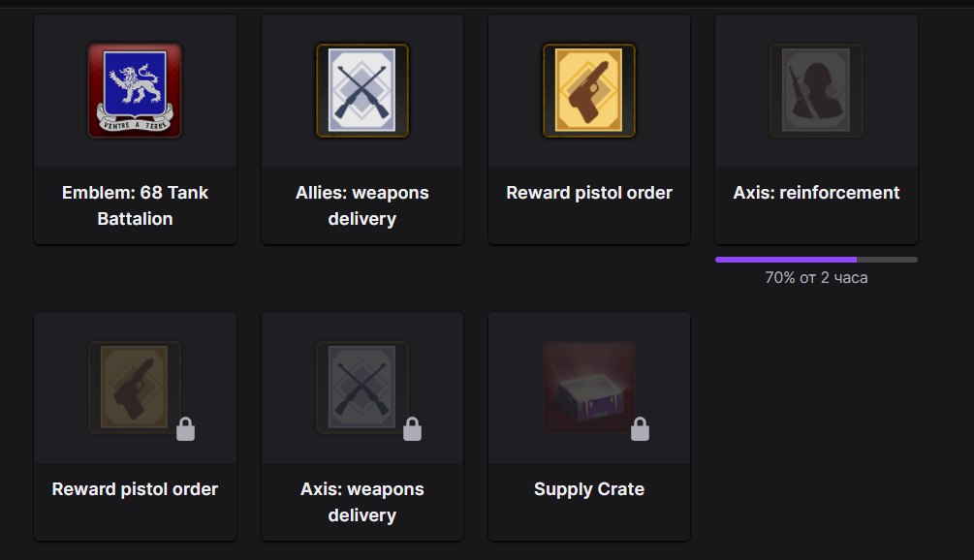Click the Allies crossed rifles icon
The image size is (974, 560).
[x=362, y=90]
